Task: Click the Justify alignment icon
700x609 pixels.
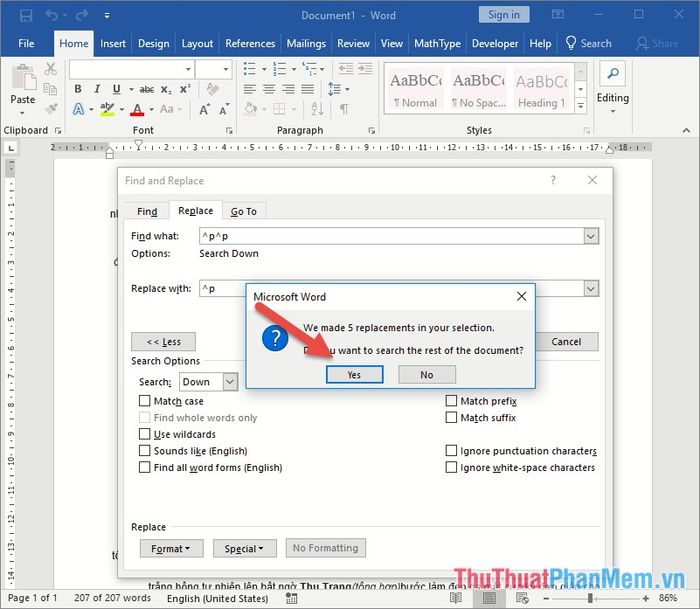Action: click(308, 89)
